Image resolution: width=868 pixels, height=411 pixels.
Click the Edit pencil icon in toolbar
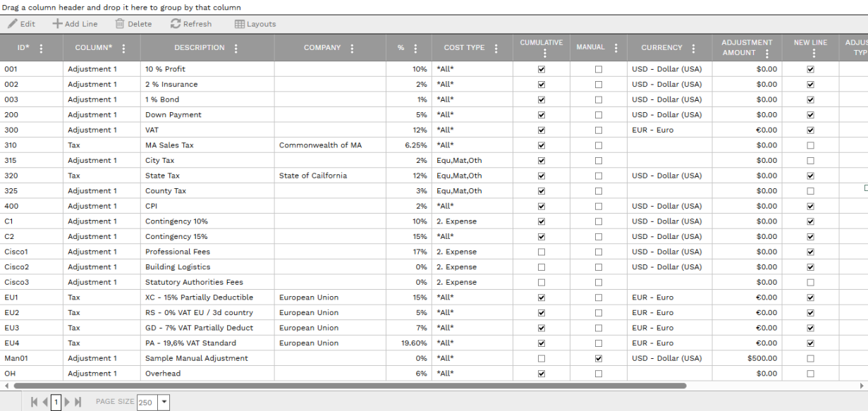pos(13,24)
